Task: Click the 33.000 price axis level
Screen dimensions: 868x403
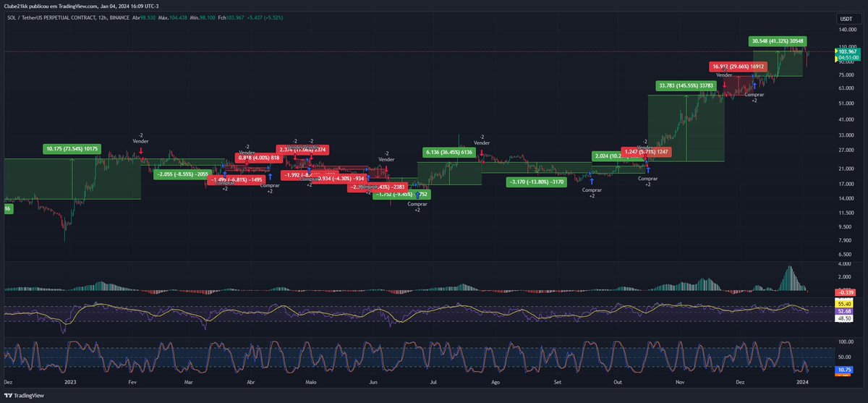Action: coord(848,135)
